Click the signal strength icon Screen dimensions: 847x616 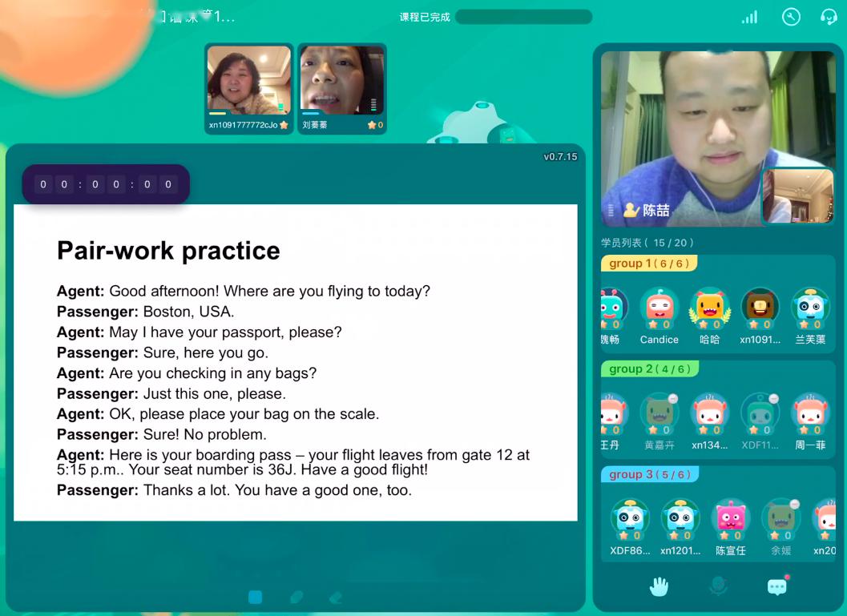pyautogui.click(x=749, y=18)
